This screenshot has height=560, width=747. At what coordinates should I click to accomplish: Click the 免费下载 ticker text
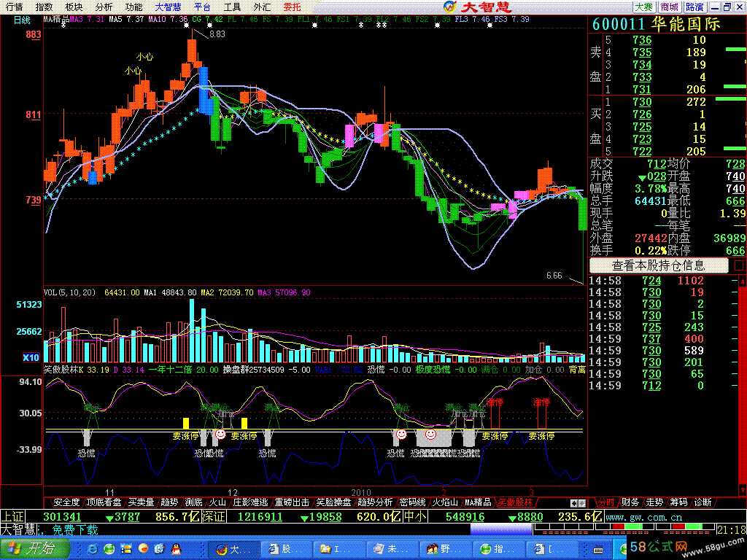(x=75, y=529)
